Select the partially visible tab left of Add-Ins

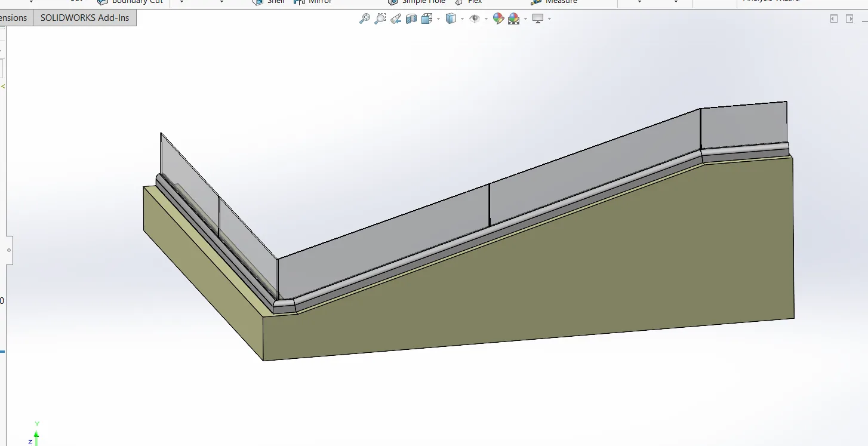14,18
